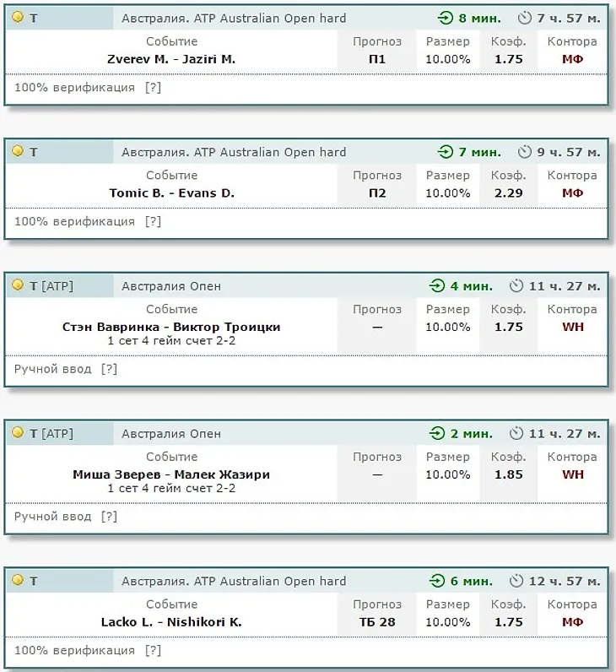
Task: Click the clock icon next to 9 ч. 57 м.
Action: [x=524, y=152]
